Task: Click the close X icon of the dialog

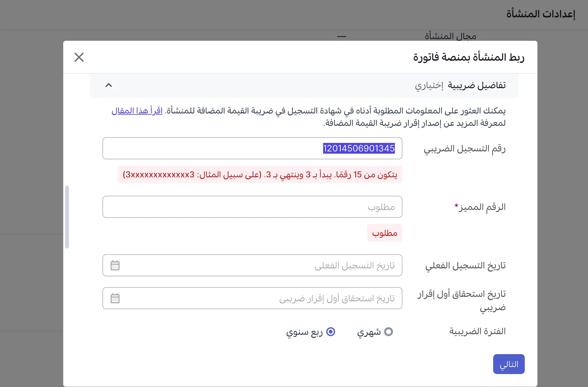Action: point(79,57)
